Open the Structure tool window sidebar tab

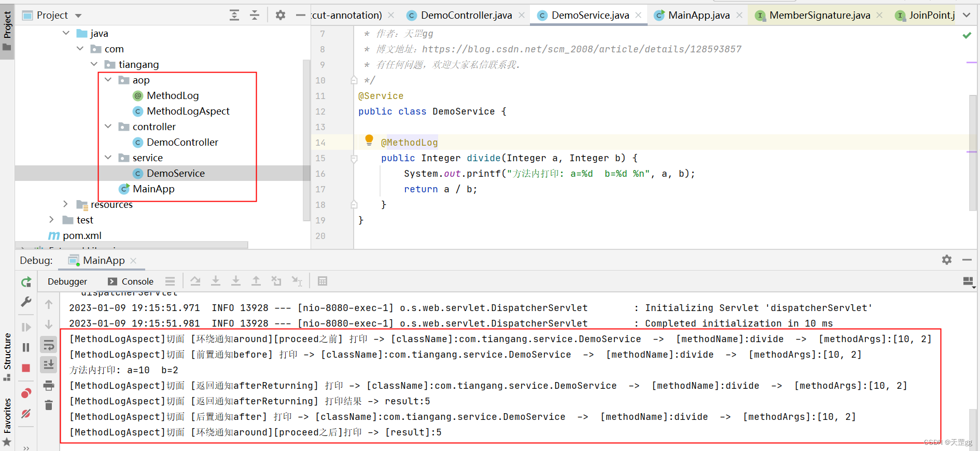point(7,357)
